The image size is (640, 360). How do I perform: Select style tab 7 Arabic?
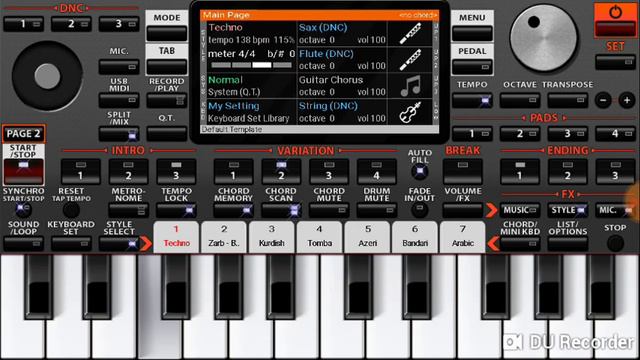(462, 237)
